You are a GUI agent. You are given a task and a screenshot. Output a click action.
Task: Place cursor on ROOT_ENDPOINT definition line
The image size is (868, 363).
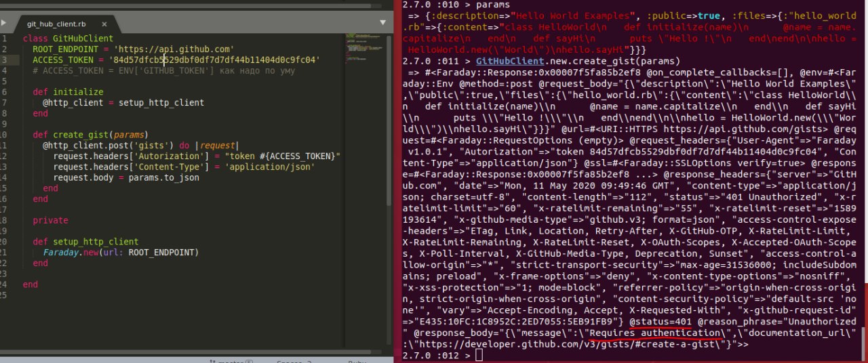point(134,49)
